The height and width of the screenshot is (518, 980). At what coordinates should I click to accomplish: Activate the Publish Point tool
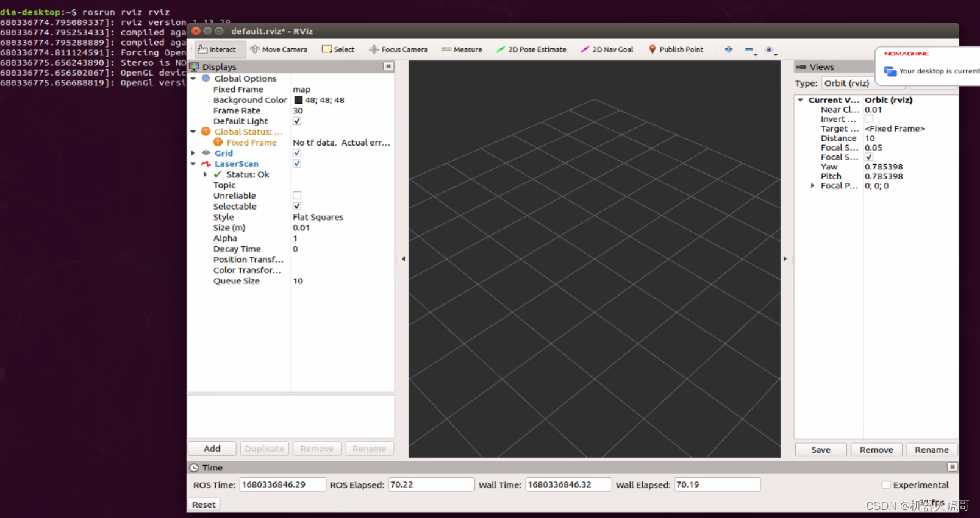click(x=676, y=49)
